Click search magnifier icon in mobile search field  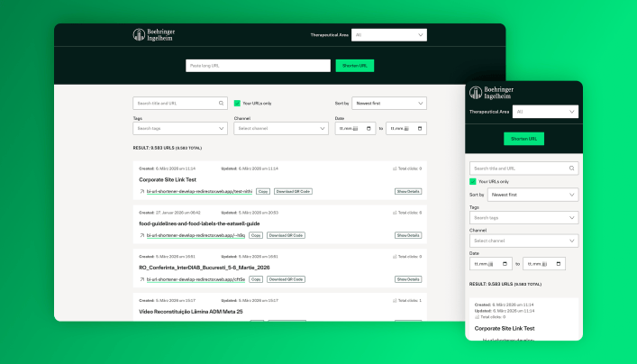(x=571, y=168)
